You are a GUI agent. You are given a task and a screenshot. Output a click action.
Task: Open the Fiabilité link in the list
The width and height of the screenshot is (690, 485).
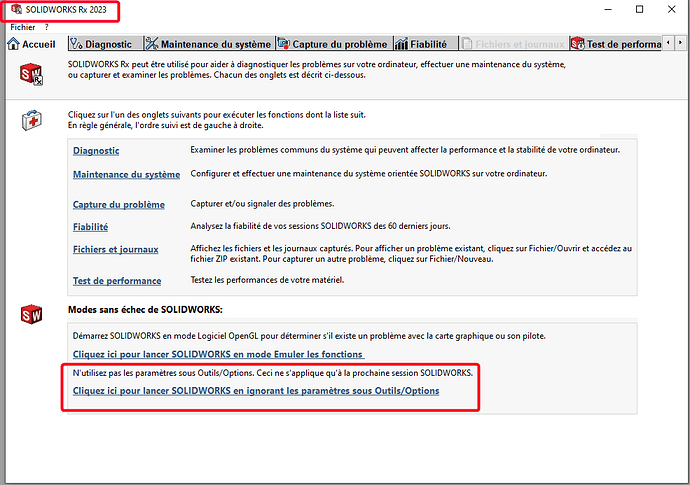(x=91, y=227)
